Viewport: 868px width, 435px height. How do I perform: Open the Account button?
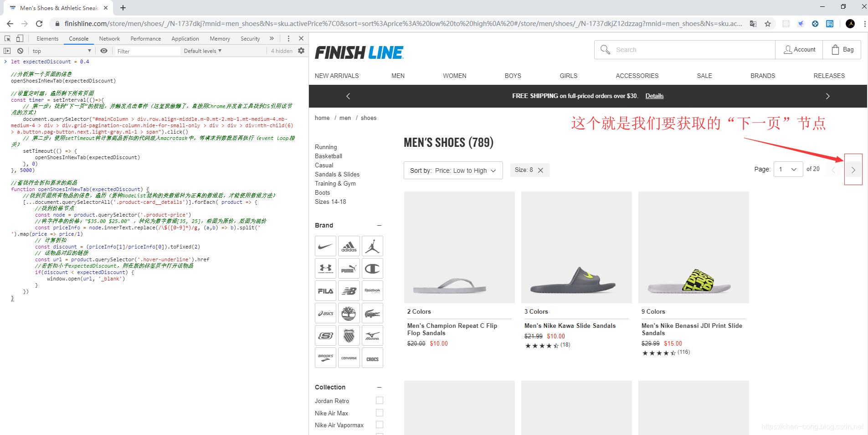coord(799,50)
